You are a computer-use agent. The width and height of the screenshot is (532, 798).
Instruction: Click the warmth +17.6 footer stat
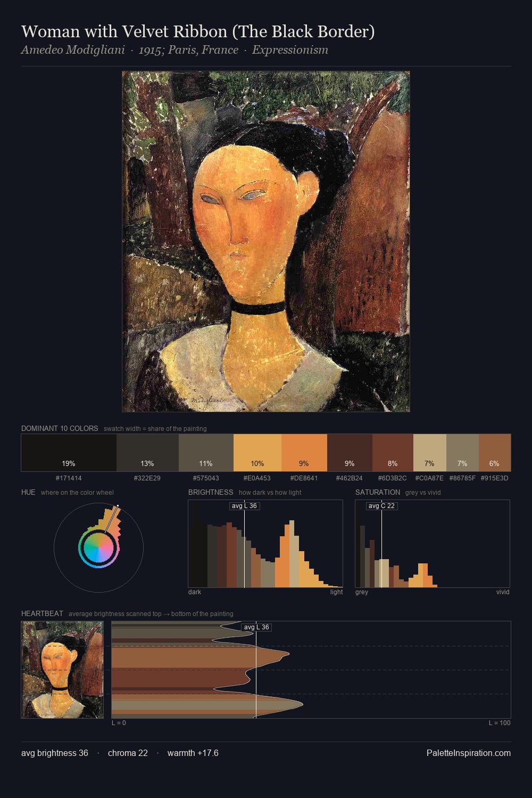193,753
